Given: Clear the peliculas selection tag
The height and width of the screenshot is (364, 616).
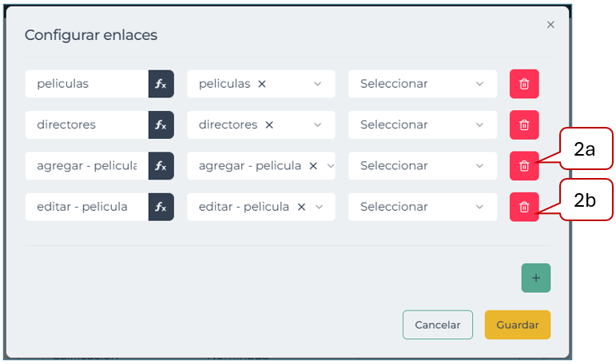Looking at the screenshot, I should click(x=262, y=84).
